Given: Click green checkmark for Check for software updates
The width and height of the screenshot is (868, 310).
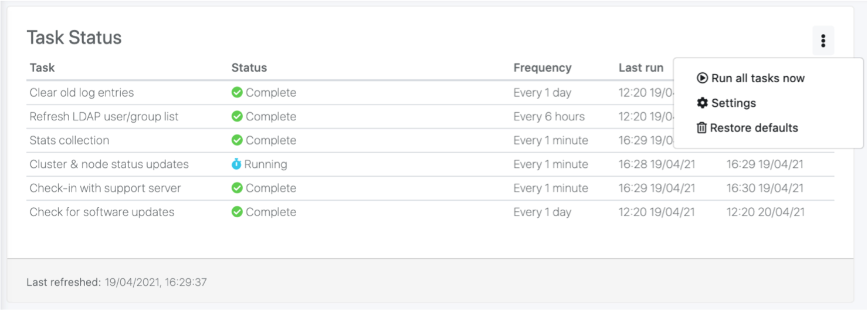Looking at the screenshot, I should point(237,212).
